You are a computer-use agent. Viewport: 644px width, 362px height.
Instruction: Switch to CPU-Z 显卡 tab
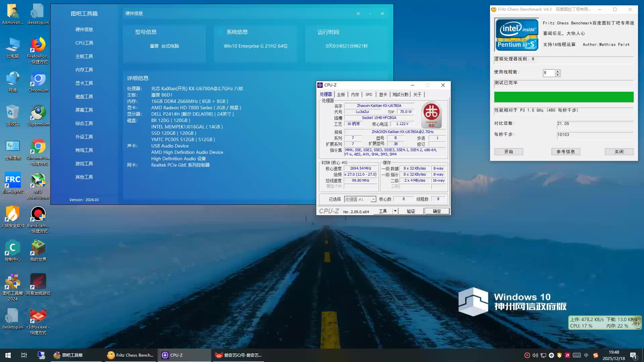click(x=383, y=95)
